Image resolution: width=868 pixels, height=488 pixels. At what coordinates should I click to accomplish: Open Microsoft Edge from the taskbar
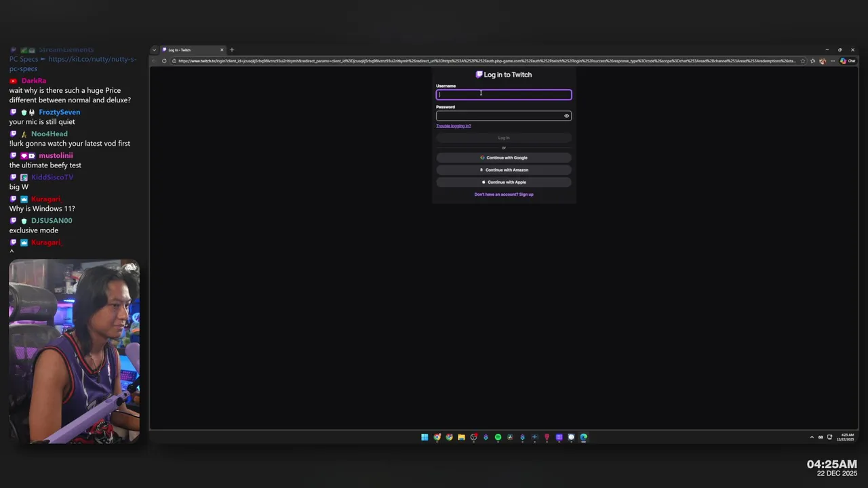point(583,437)
